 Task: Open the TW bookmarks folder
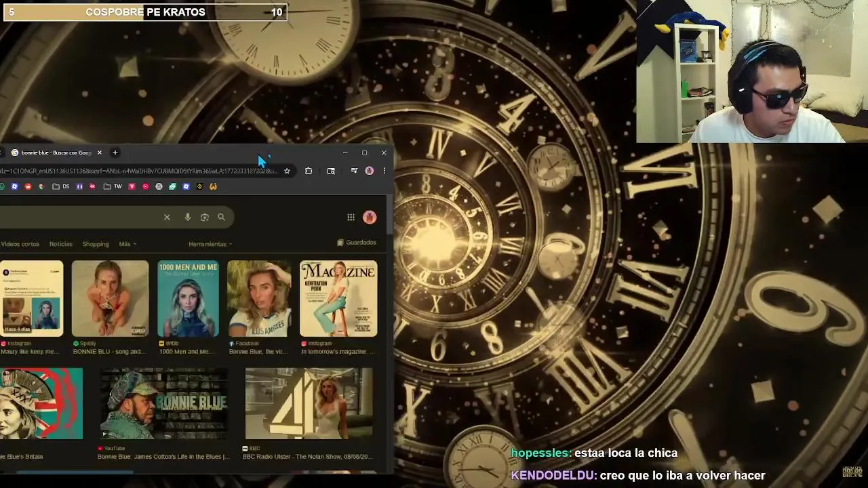(x=113, y=186)
